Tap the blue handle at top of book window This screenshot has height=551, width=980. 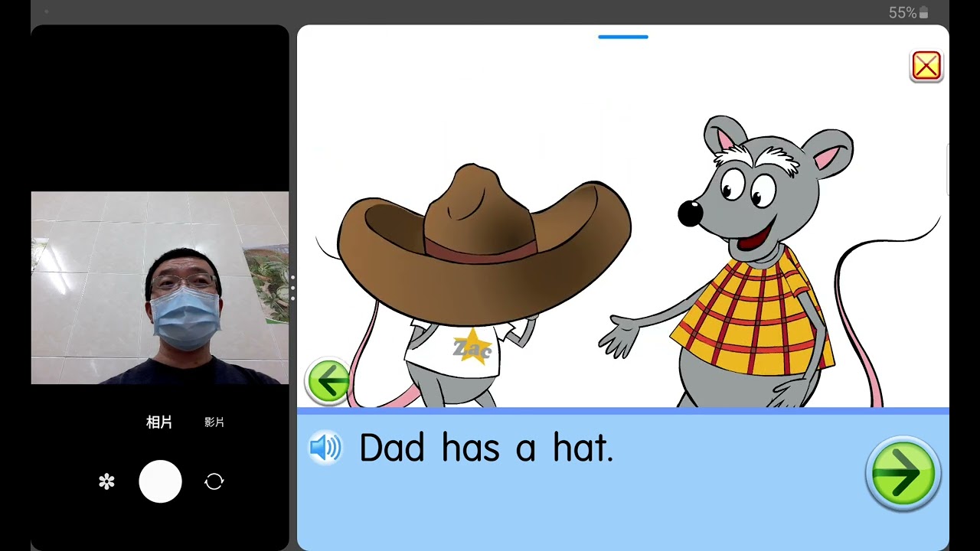623,37
